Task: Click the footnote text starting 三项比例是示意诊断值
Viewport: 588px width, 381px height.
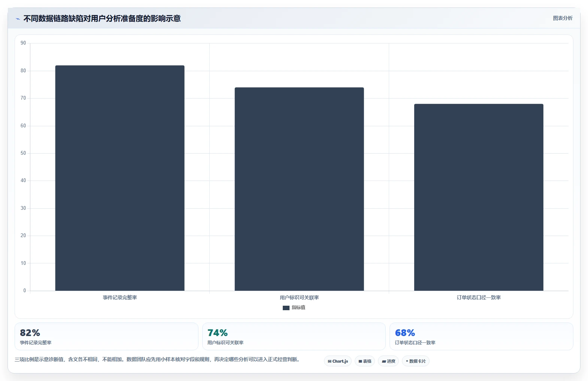Action: [x=157, y=359]
